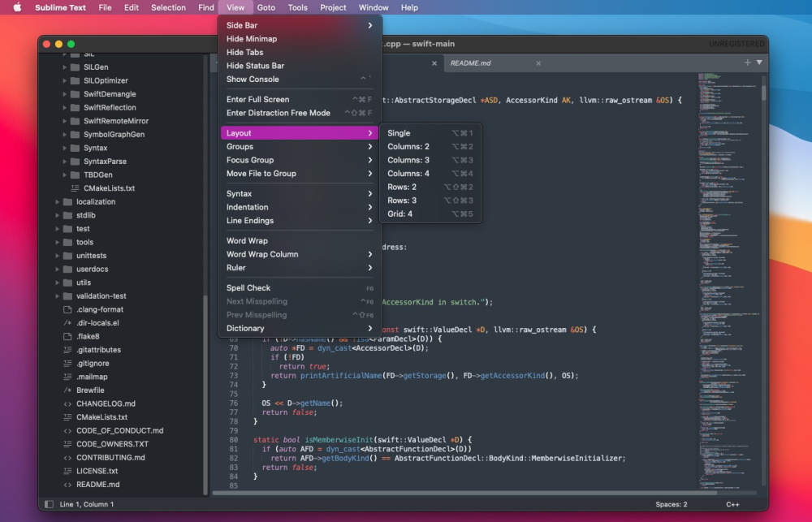Click the SwiftDemangle folder icon
Image resolution: width=812 pixels, height=522 pixels.
(x=75, y=93)
